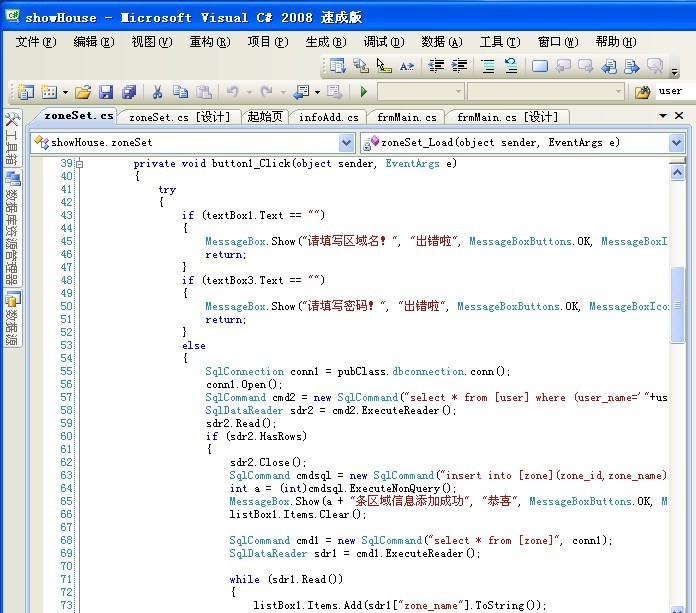Screen dimensions: 696x613
Task: Click the Display Word Completion icon
Action: 407,66
